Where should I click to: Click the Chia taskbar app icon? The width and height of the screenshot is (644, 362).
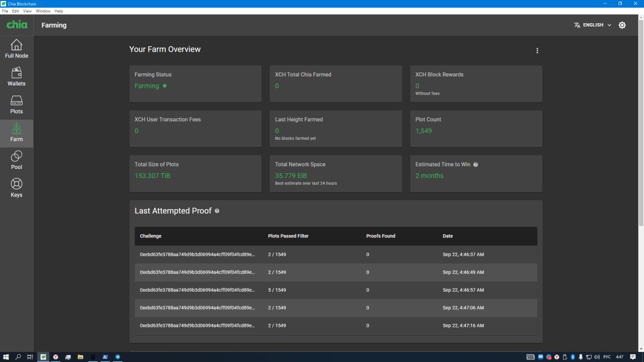(43, 357)
